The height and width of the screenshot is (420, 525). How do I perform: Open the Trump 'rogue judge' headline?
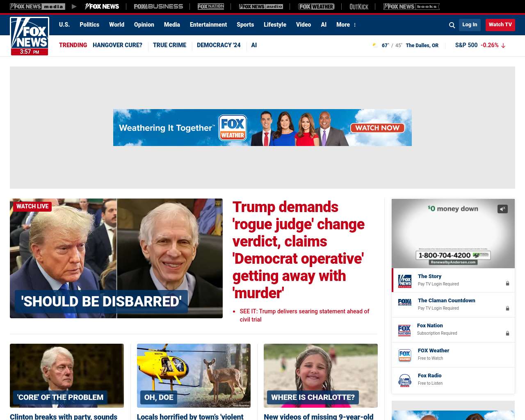[x=298, y=250]
